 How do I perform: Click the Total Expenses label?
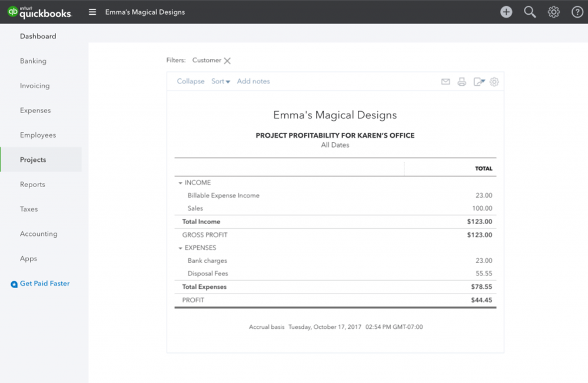204,287
